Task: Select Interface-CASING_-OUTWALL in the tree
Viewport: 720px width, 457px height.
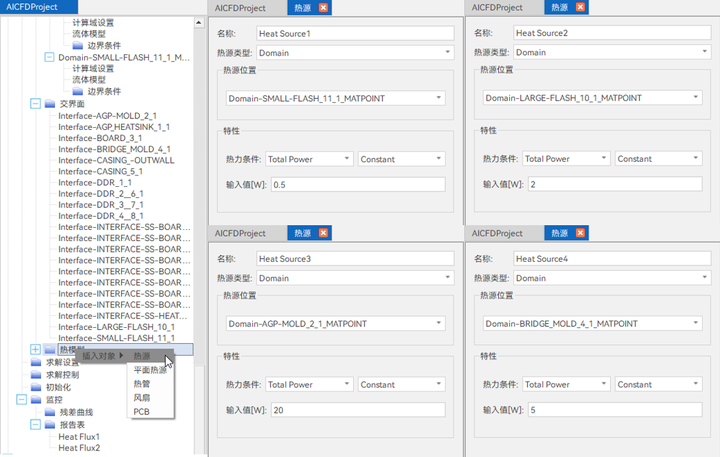Action: [116, 160]
